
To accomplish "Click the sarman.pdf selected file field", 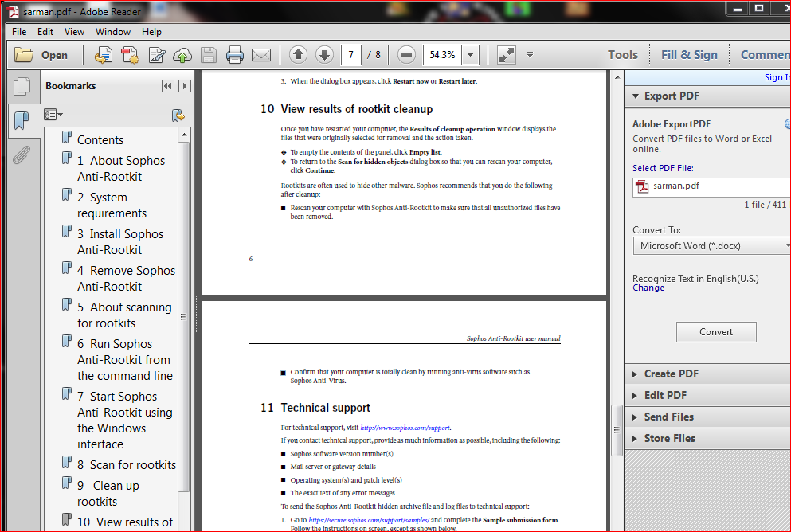I will tap(711, 186).
